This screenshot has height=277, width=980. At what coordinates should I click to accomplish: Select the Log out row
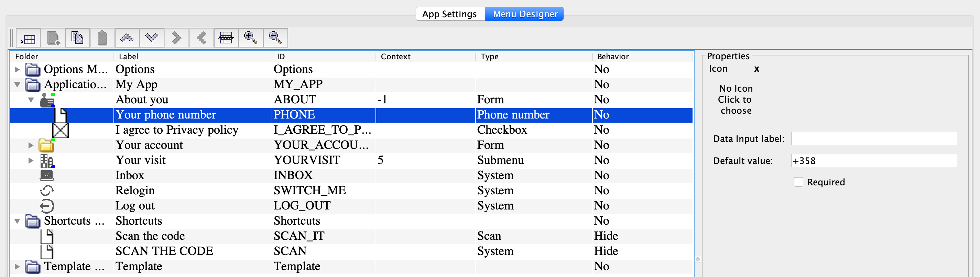(135, 206)
